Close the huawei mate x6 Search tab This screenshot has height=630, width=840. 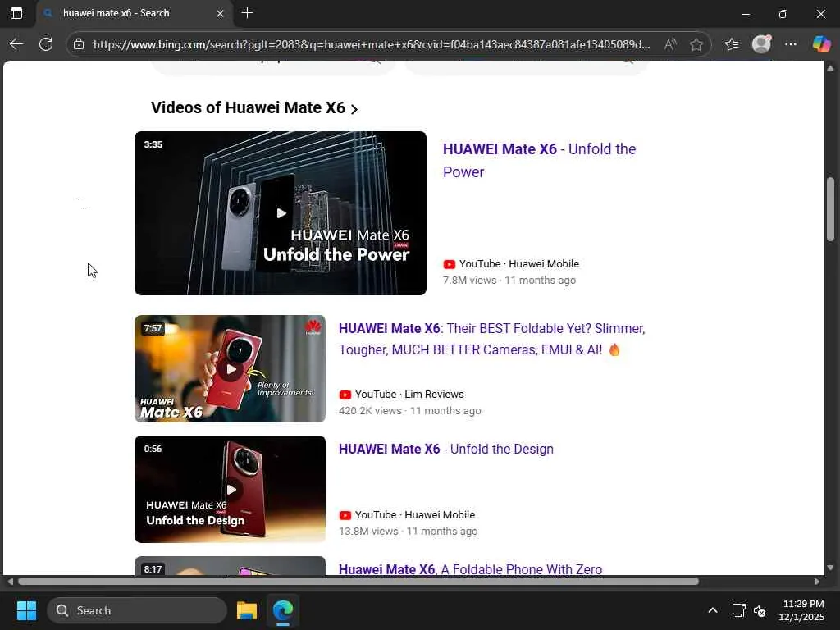(220, 13)
